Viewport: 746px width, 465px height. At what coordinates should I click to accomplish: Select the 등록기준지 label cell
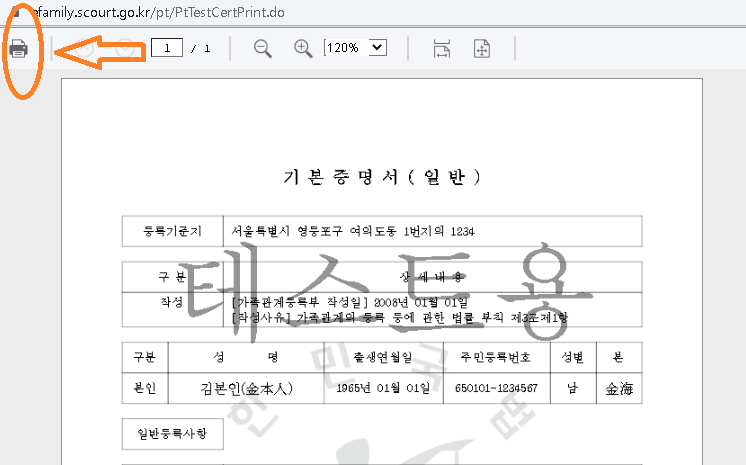click(173, 231)
